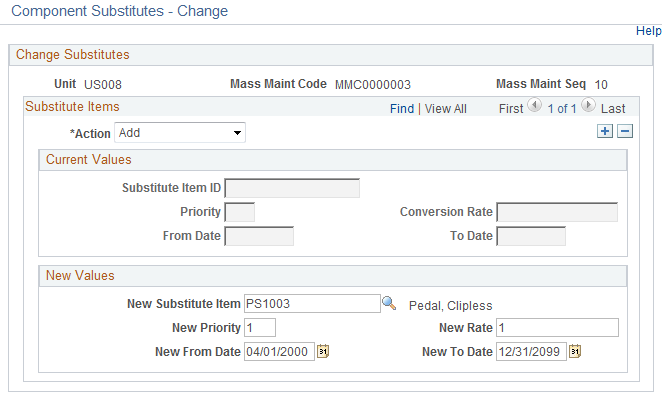This screenshot has width=662, height=394.
Task: Click View All in Substitute Items
Action: (445, 109)
